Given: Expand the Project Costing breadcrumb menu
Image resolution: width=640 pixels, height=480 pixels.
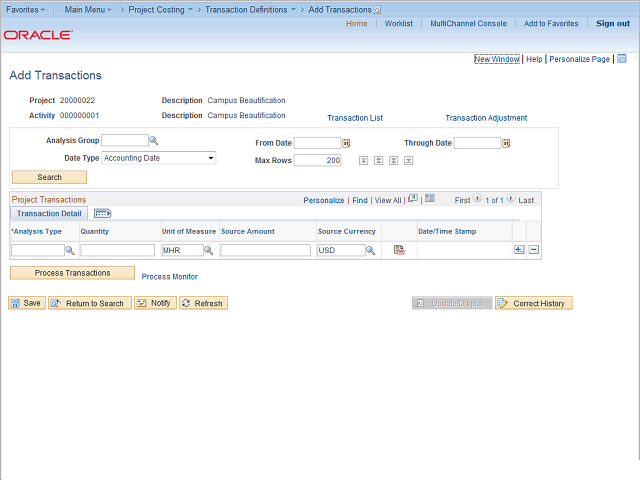Looking at the screenshot, I should (160, 9).
